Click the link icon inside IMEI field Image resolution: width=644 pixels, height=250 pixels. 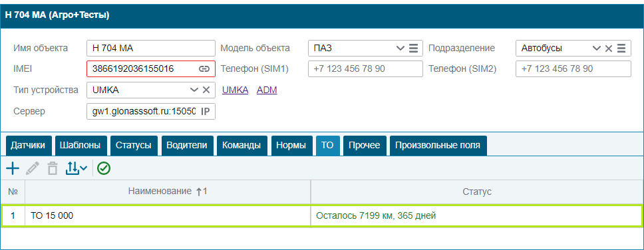click(x=204, y=69)
